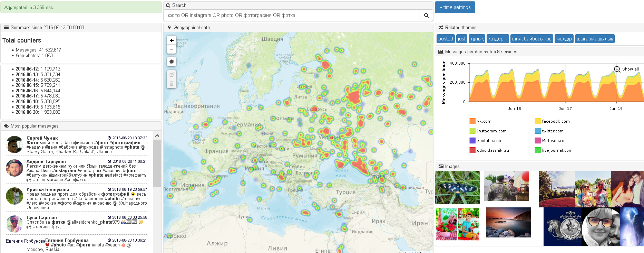Viewport: 644px width, 253px height.
Task: Toggle youtube.com legend swatch
Action: point(472,141)
